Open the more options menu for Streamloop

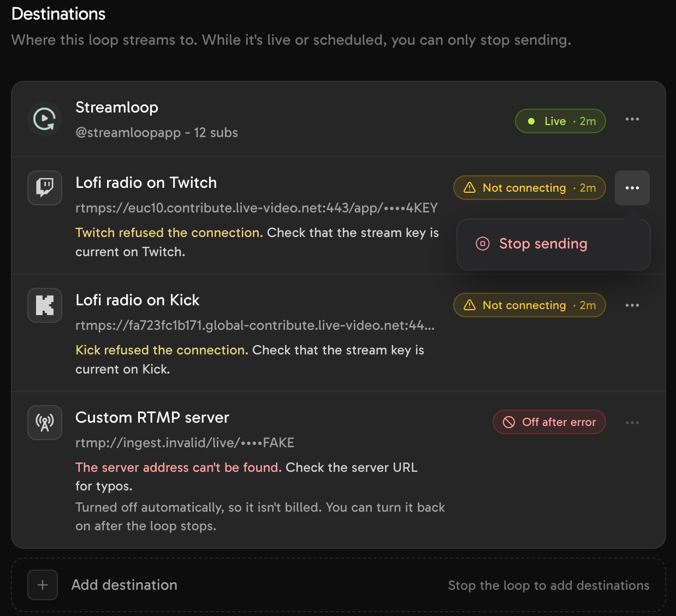(x=632, y=119)
